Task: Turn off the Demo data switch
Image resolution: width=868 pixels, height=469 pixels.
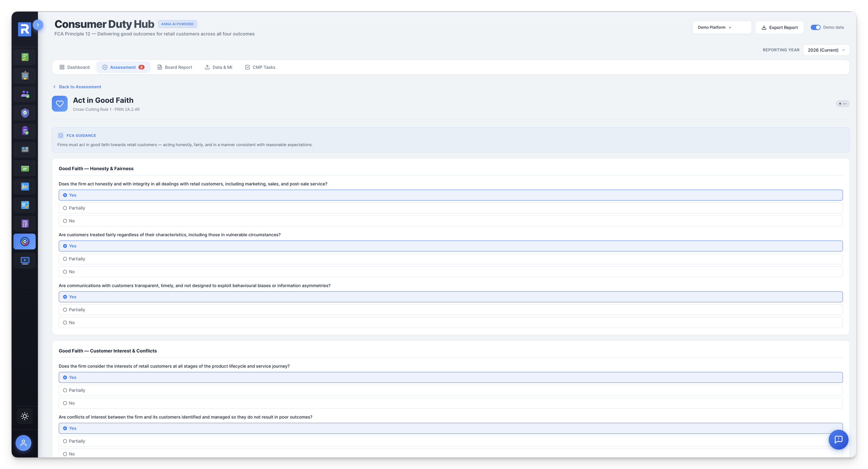Action: coord(815,27)
